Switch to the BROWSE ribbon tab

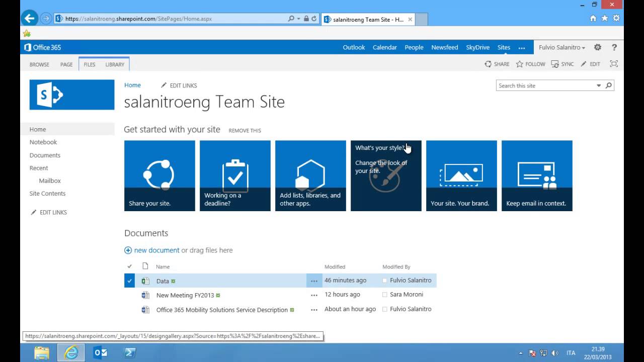tap(39, 64)
